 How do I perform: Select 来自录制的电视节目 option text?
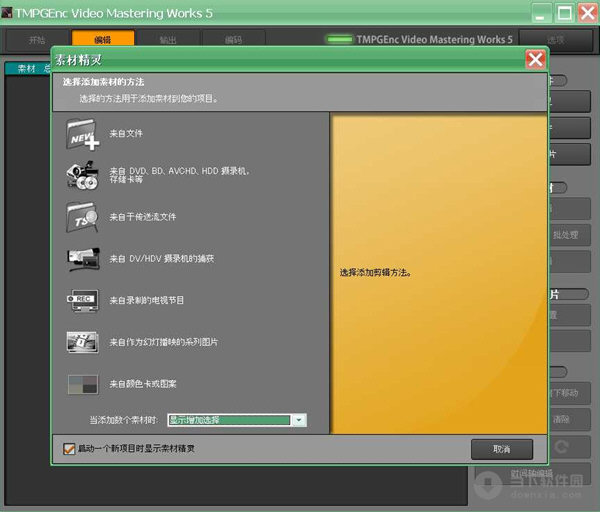click(147, 300)
